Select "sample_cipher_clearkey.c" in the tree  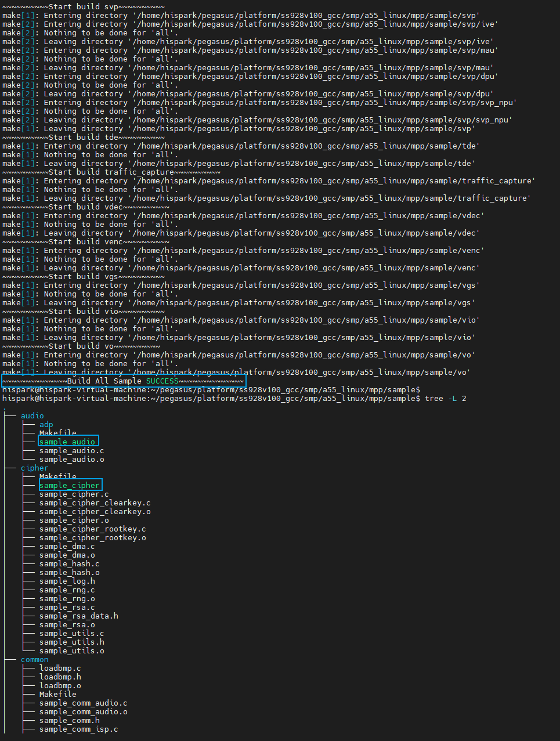click(95, 503)
